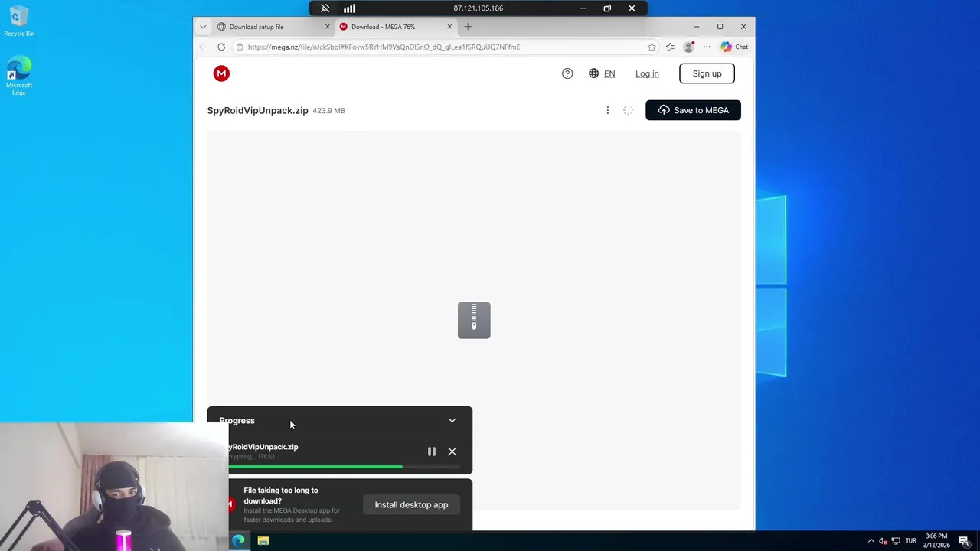The height and width of the screenshot is (551, 980).
Task: Open Edge settings and more menu
Action: (707, 47)
